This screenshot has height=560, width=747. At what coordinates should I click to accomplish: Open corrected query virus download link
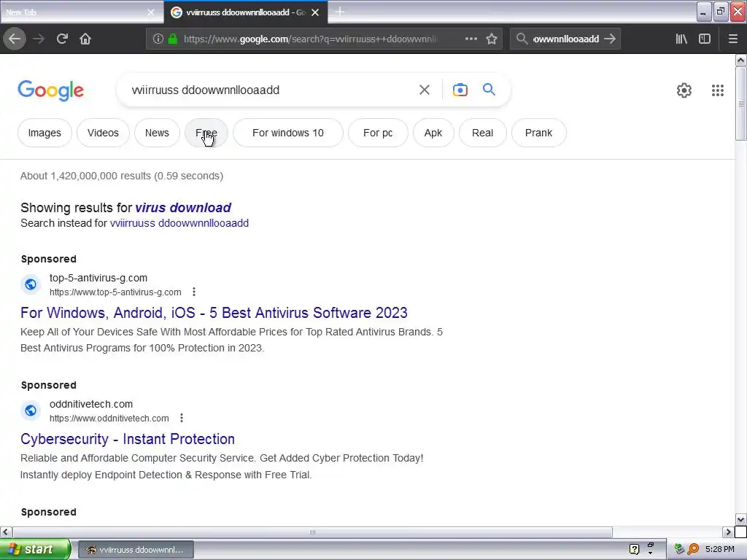tap(183, 208)
